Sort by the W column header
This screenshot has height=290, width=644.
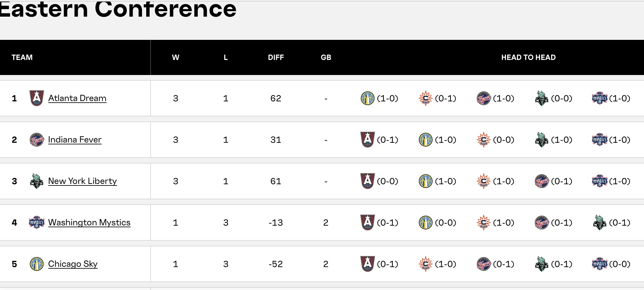(x=176, y=57)
